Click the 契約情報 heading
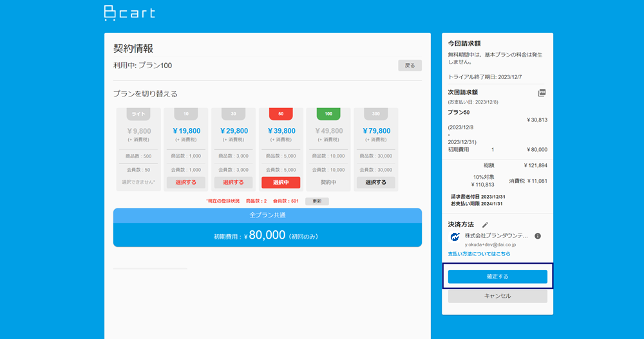 coord(133,49)
